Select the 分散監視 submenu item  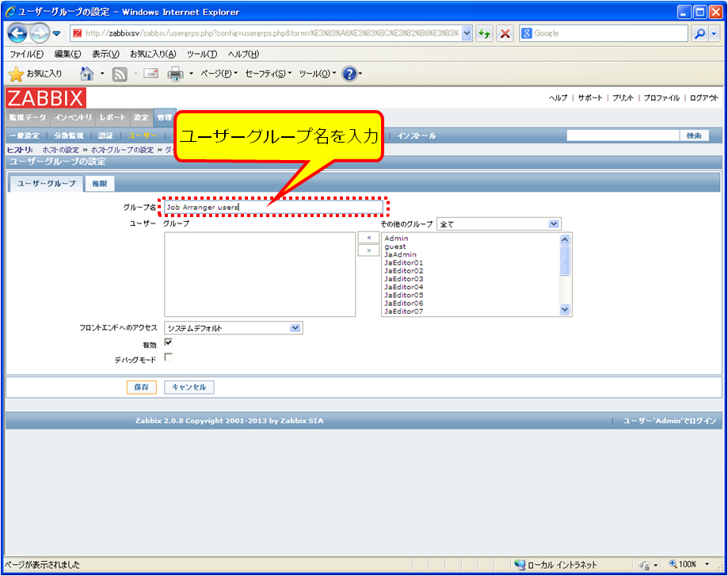pyautogui.click(x=69, y=135)
